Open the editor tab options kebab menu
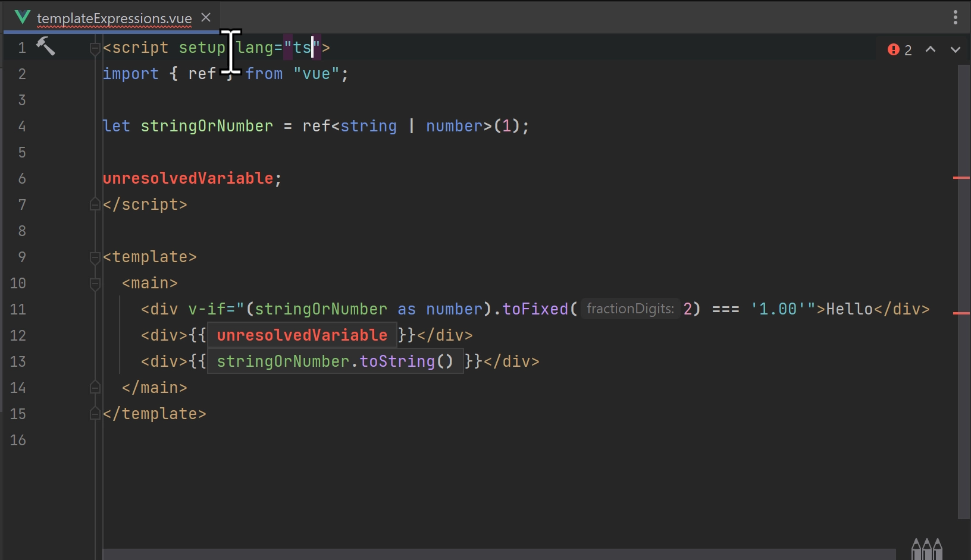The height and width of the screenshot is (560, 971). point(956,17)
